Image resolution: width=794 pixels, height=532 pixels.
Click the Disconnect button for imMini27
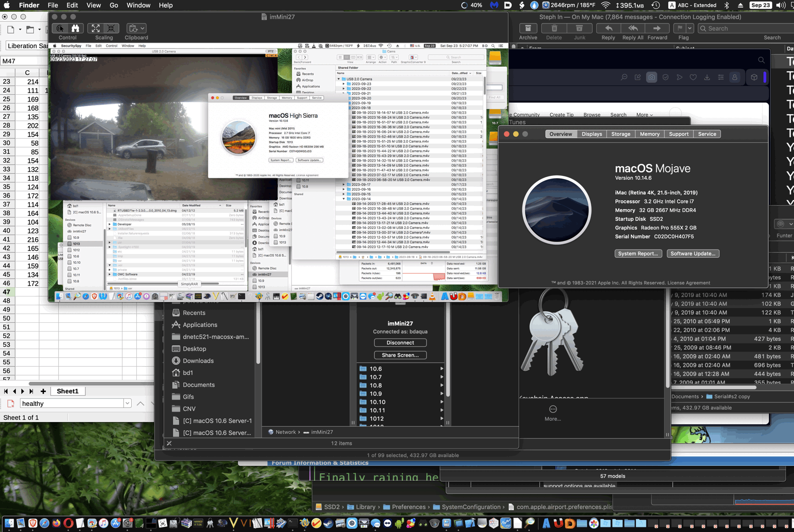400,343
